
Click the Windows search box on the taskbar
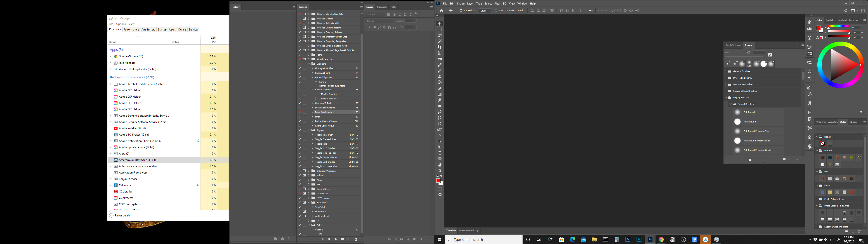click(x=483, y=239)
